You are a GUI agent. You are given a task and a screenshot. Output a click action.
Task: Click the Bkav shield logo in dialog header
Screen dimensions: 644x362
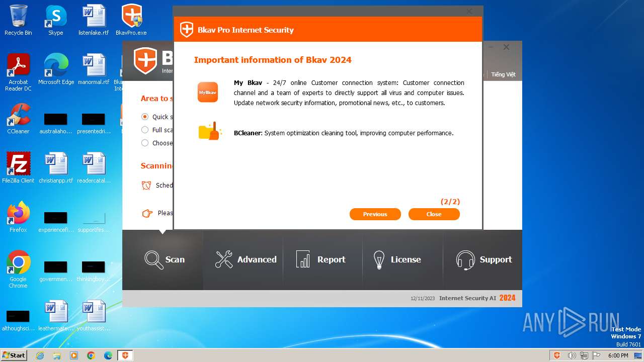pyautogui.click(x=187, y=30)
